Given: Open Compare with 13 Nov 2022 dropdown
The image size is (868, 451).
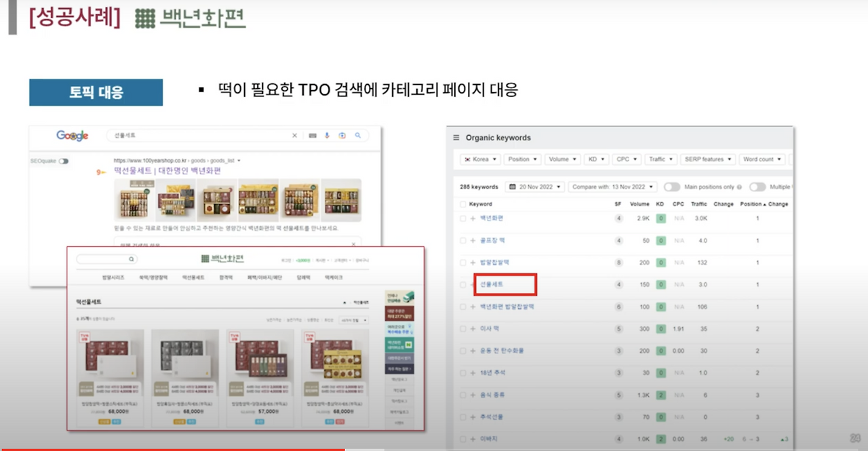Looking at the screenshot, I should (x=613, y=187).
